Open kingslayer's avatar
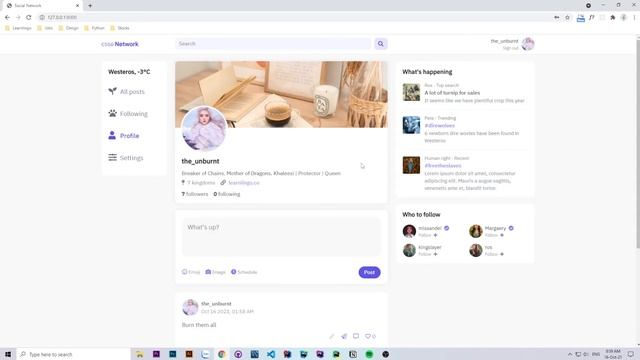The width and height of the screenshot is (640, 360). pyautogui.click(x=409, y=250)
